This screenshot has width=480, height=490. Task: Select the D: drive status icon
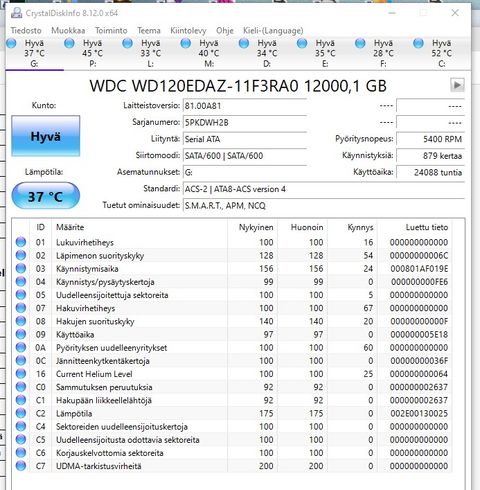(x=244, y=43)
